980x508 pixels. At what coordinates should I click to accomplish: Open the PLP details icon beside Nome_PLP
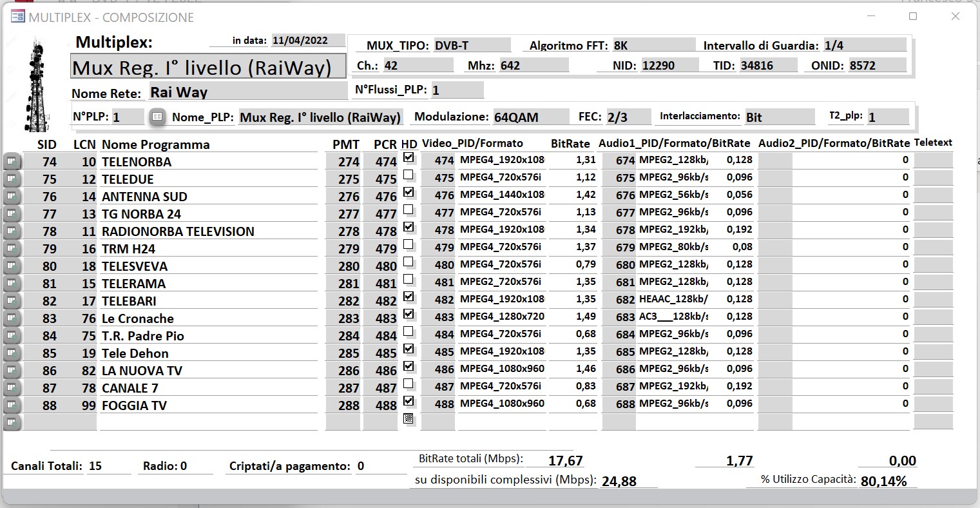point(157,117)
